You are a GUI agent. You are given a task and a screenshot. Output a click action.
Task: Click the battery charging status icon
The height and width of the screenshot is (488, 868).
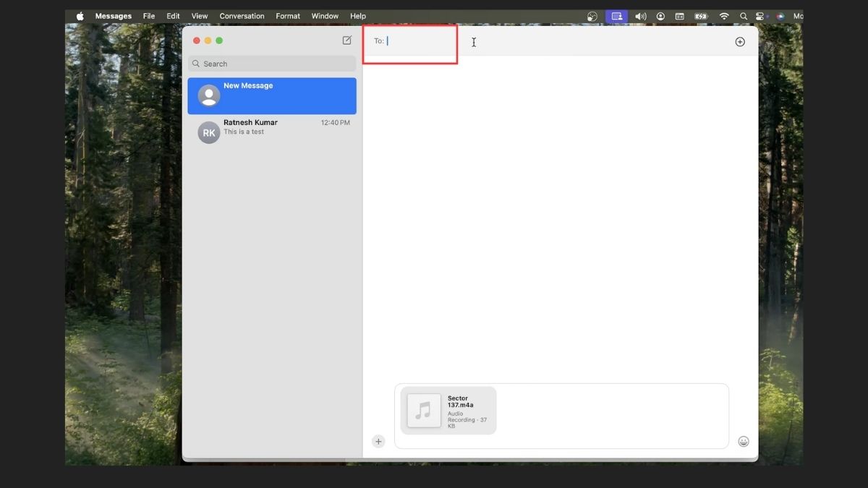701,16
